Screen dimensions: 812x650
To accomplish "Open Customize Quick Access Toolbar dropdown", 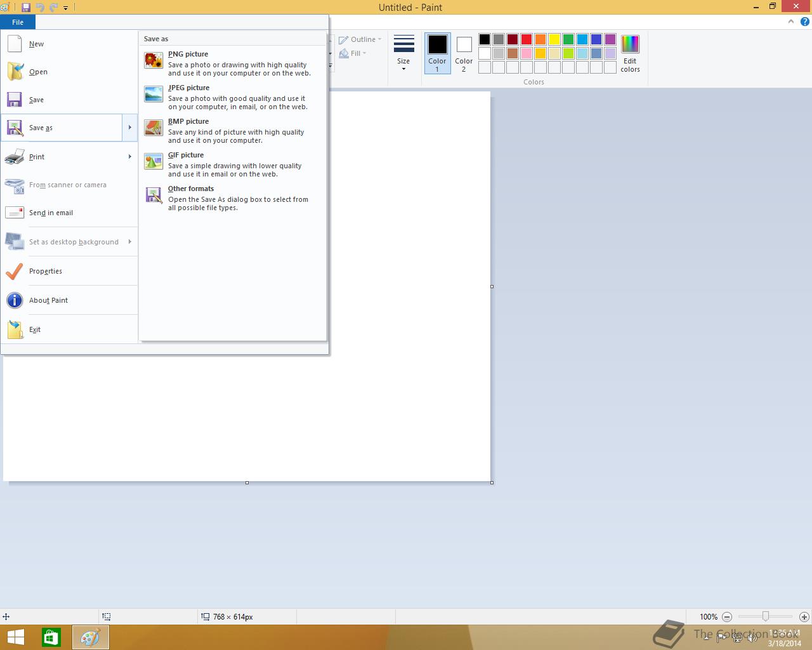I will click(65, 8).
